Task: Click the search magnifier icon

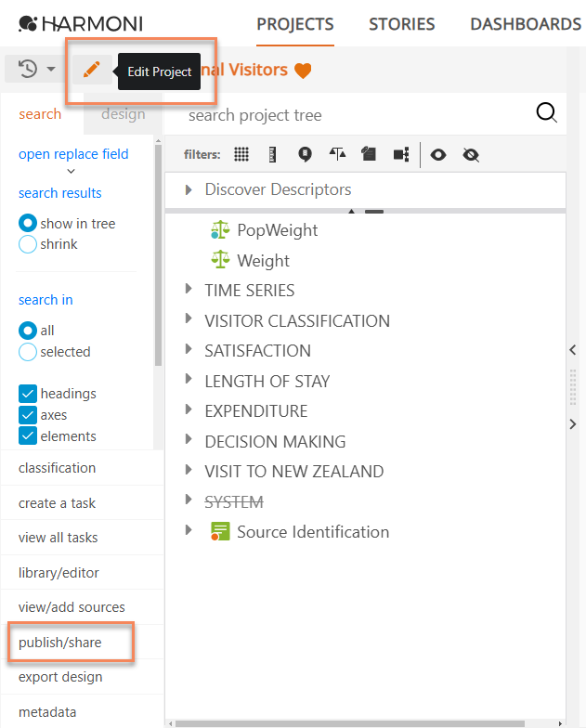Action: (x=547, y=113)
